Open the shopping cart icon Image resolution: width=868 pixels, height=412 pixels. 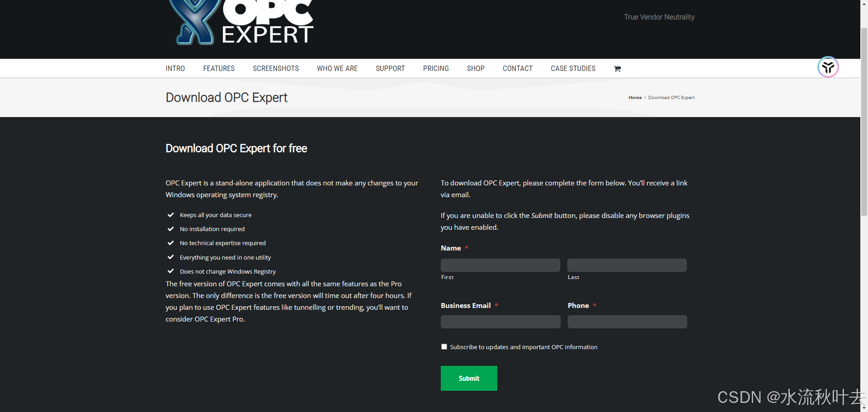click(617, 69)
